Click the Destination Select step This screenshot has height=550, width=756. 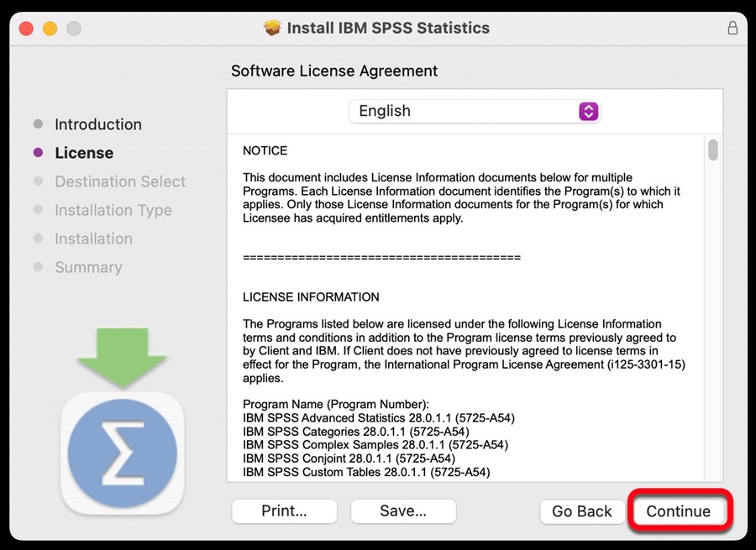tap(120, 181)
